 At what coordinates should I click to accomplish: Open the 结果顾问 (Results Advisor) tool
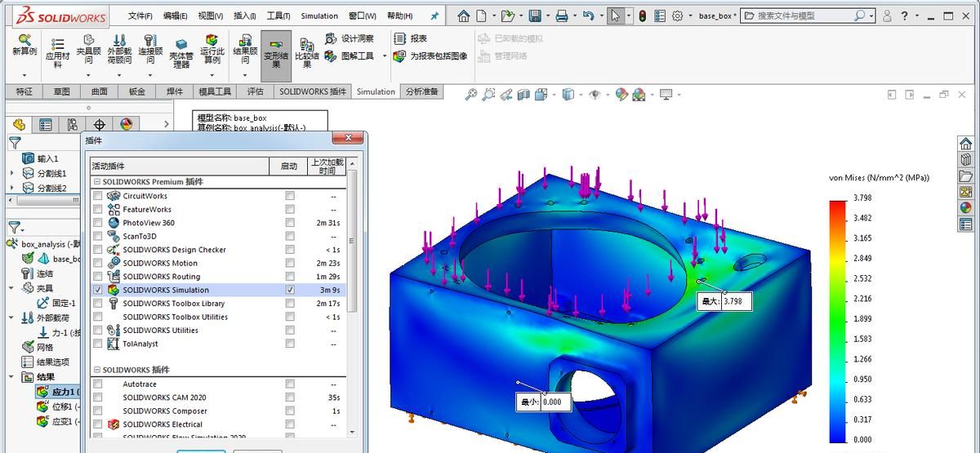pyautogui.click(x=245, y=49)
